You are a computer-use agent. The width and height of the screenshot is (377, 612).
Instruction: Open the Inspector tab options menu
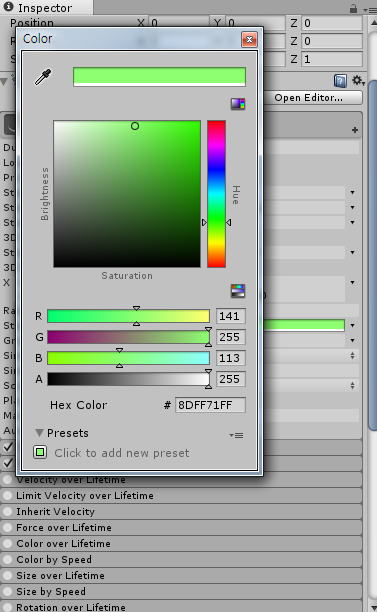[369, 10]
